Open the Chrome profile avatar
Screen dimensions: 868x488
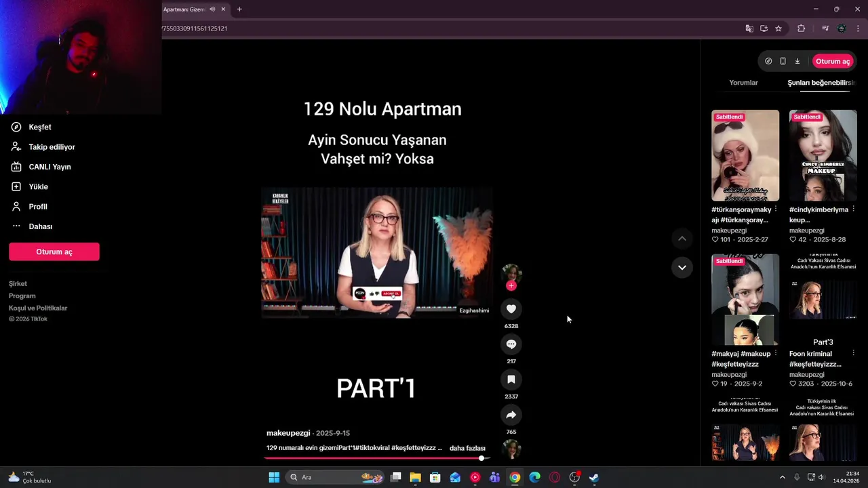842,28
